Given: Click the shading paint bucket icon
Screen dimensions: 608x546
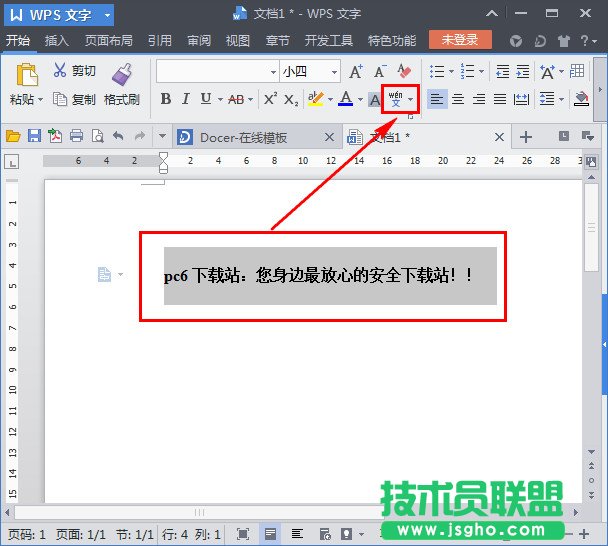Looking at the screenshot, I should coord(581,99).
